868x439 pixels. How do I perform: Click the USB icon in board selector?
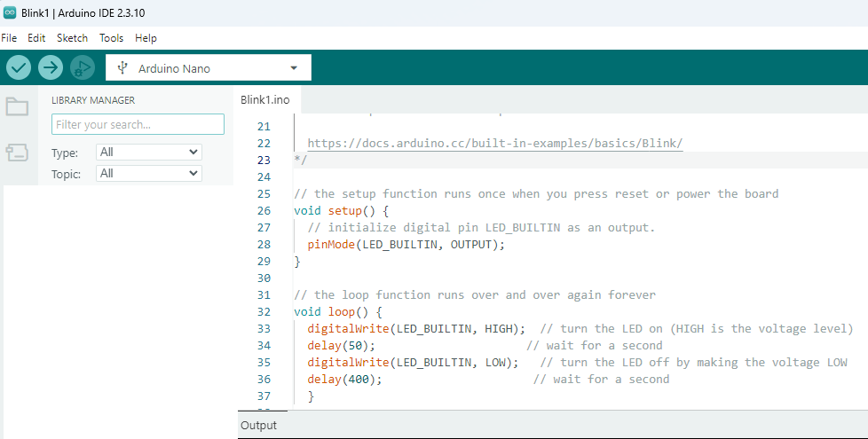tap(122, 68)
